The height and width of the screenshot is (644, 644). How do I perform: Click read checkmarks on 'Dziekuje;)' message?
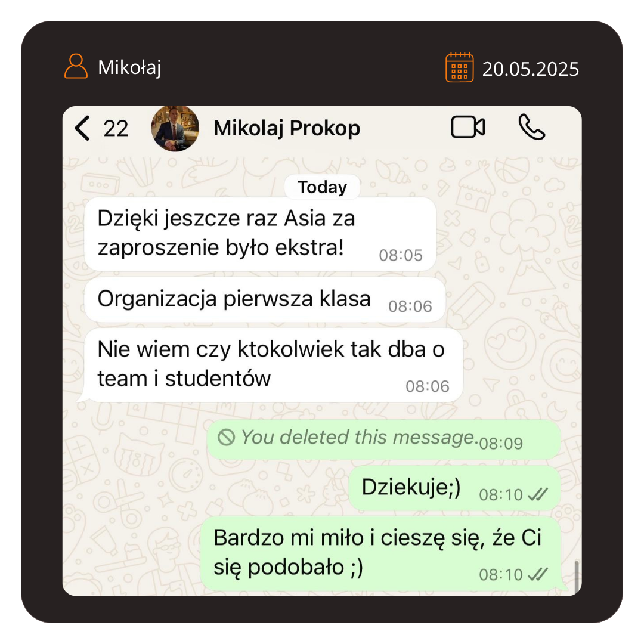538,494
